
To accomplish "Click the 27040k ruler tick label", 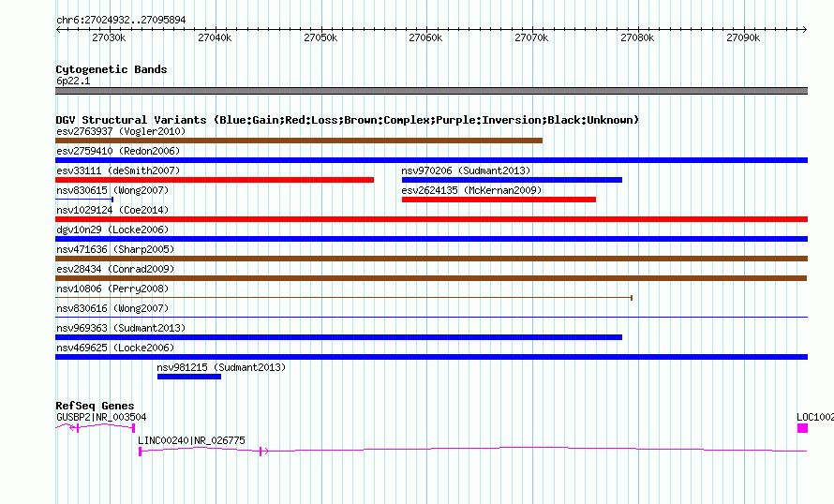I will [x=215, y=37].
